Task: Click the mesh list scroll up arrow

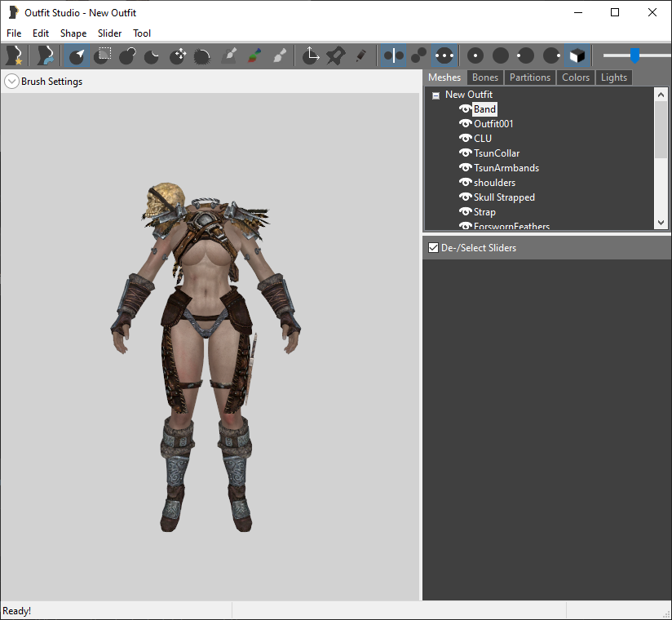Action: click(661, 95)
